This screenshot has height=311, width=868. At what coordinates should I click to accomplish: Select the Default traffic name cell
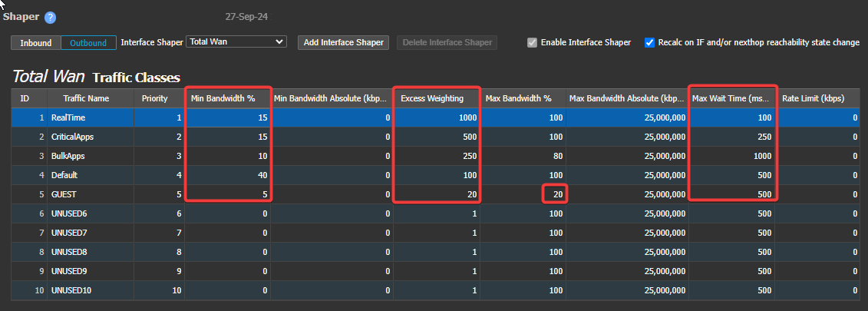91,175
